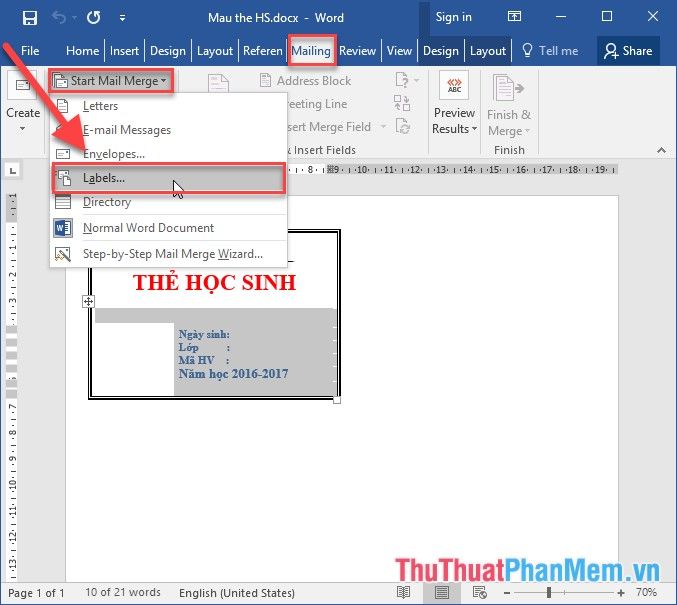Expand Start Mail Merge dropdown

click(110, 81)
